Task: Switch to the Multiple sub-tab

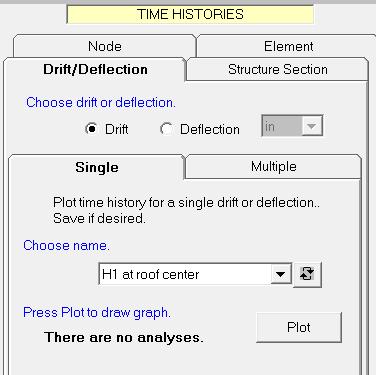Action: tap(273, 166)
